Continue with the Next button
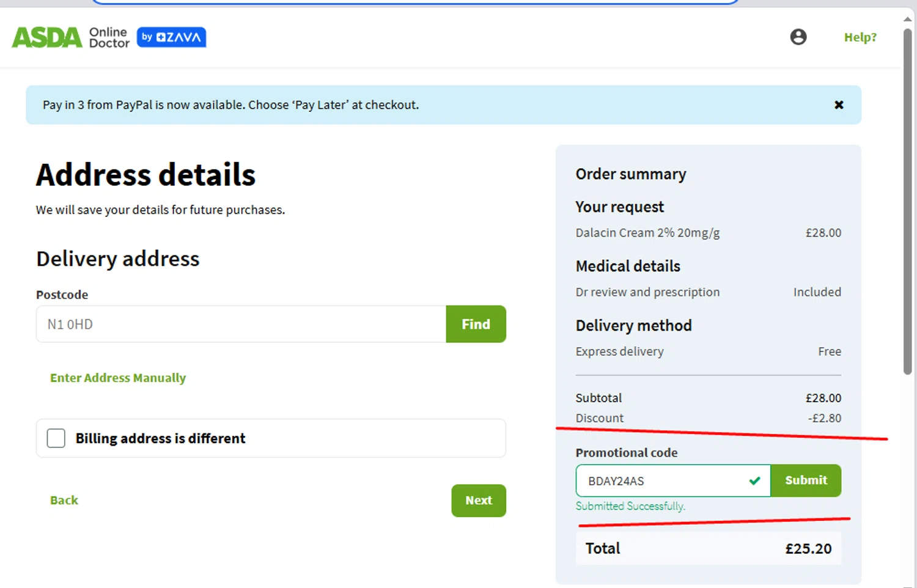 479,501
